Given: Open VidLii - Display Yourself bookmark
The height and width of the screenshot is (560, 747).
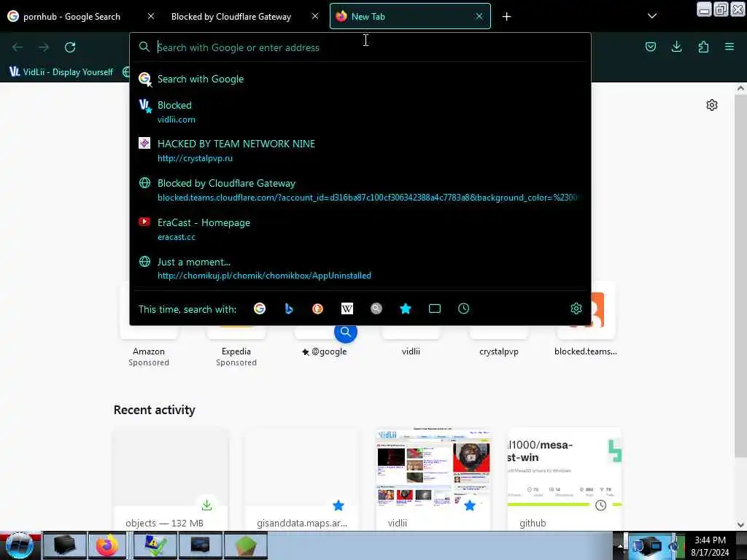Looking at the screenshot, I should (x=61, y=72).
